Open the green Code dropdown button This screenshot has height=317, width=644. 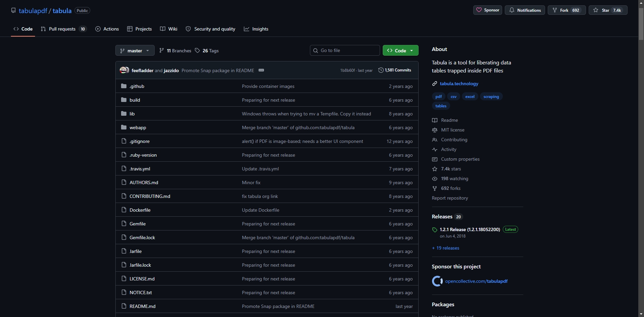[x=400, y=50]
